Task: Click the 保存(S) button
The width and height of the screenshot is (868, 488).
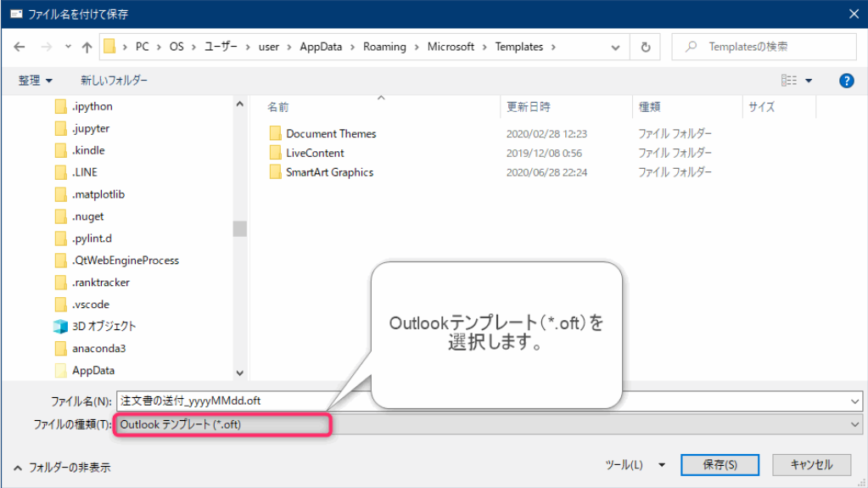Action: 720,465
